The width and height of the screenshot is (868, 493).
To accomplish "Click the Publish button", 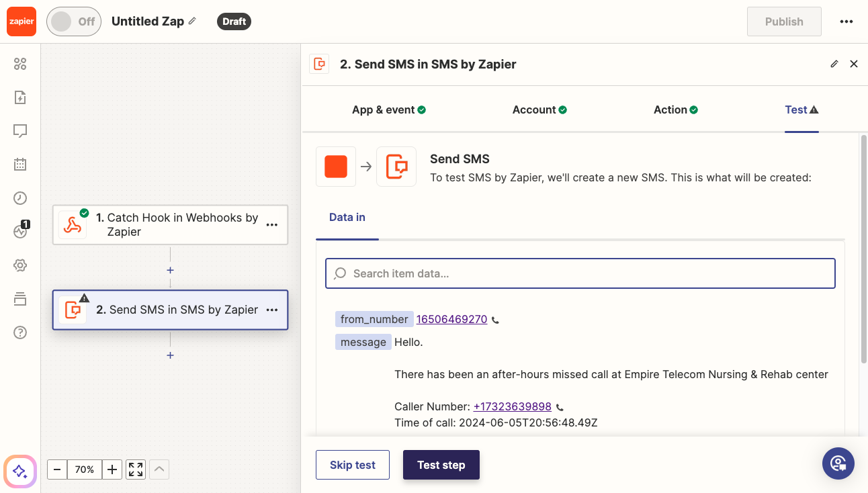I will [x=784, y=21].
